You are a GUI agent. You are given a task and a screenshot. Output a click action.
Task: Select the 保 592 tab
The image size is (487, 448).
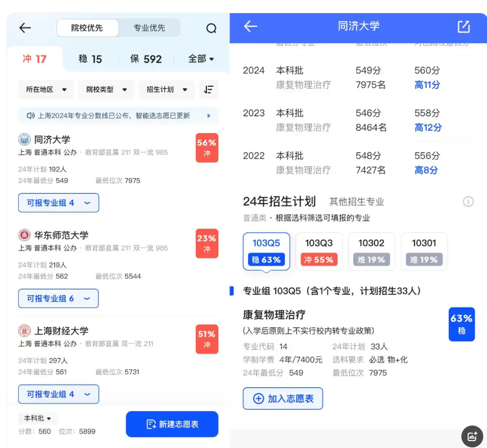tap(146, 59)
